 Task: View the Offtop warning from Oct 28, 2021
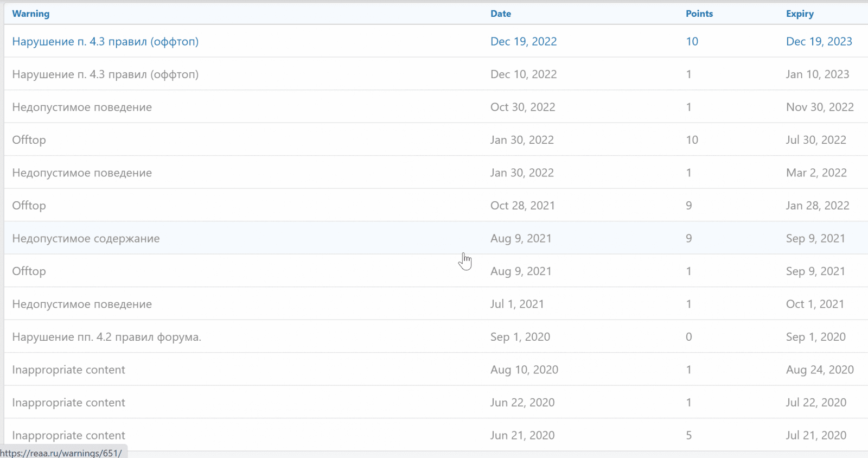click(29, 206)
